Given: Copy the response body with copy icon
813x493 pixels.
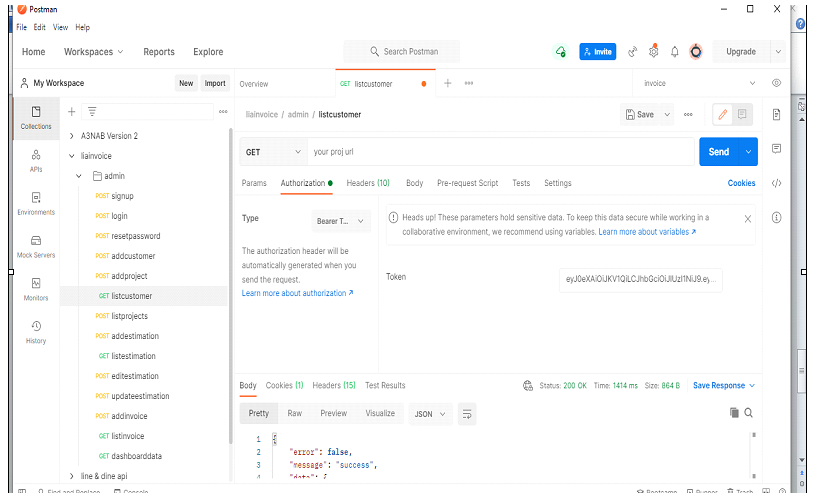Looking at the screenshot, I should pyautogui.click(x=734, y=413).
